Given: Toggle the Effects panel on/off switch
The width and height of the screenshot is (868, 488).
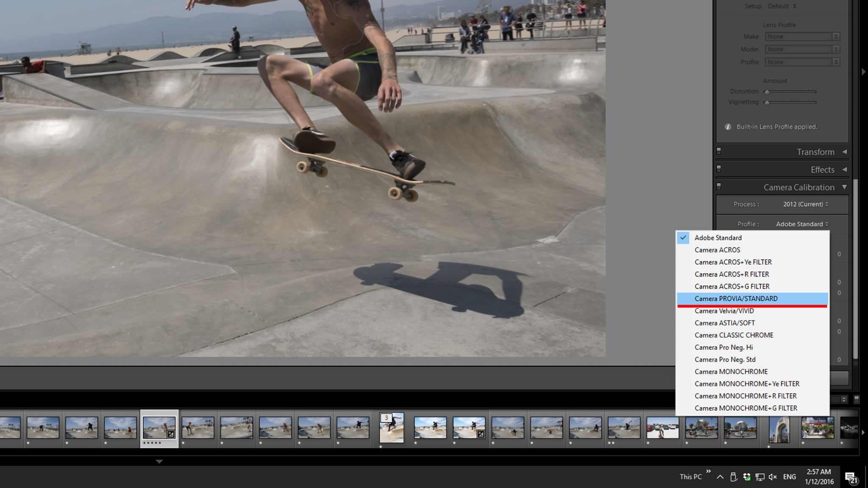Looking at the screenshot, I should [719, 169].
